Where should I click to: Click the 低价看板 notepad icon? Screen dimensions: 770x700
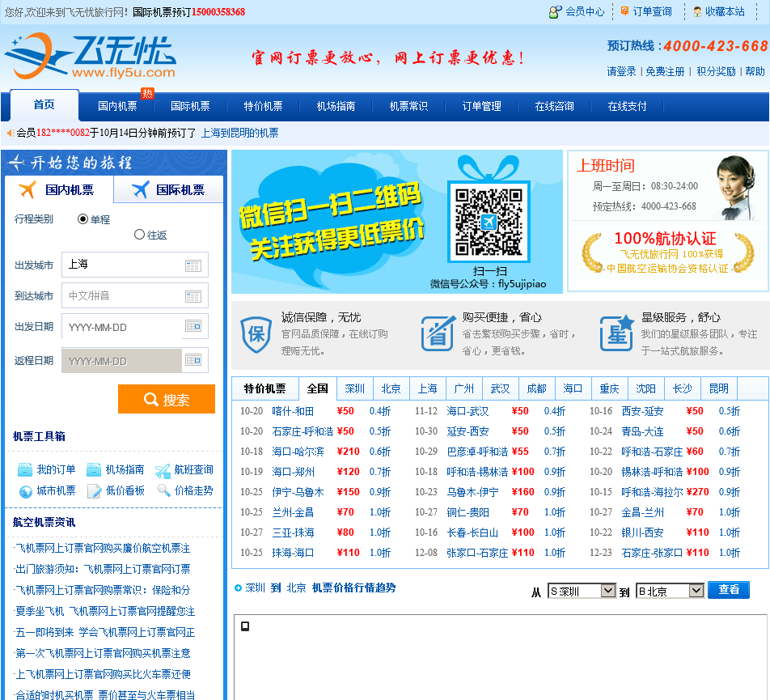94,491
